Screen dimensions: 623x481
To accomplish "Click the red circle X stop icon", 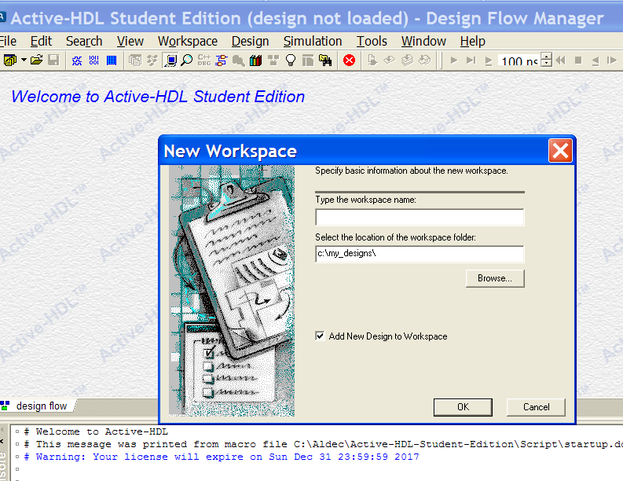I will click(x=349, y=60).
